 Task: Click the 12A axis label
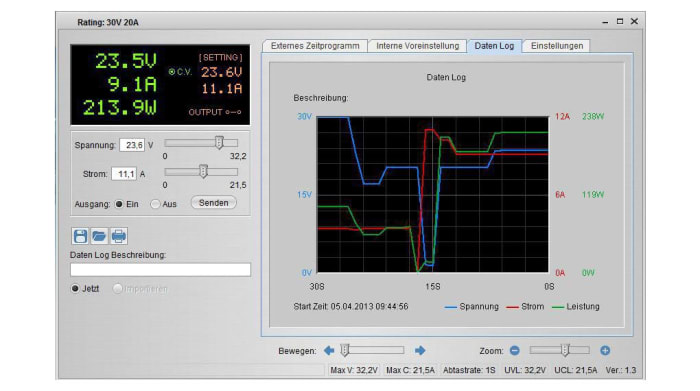pos(562,116)
